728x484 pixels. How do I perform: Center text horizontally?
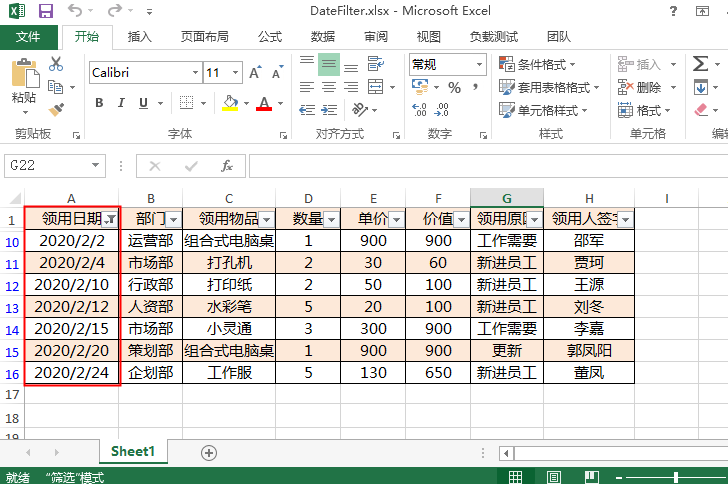[x=329, y=87]
